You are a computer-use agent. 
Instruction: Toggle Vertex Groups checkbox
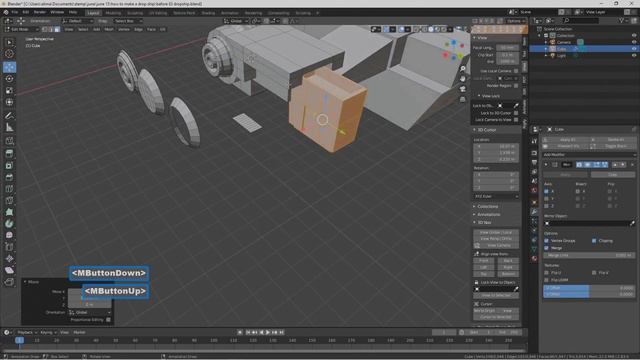point(547,241)
